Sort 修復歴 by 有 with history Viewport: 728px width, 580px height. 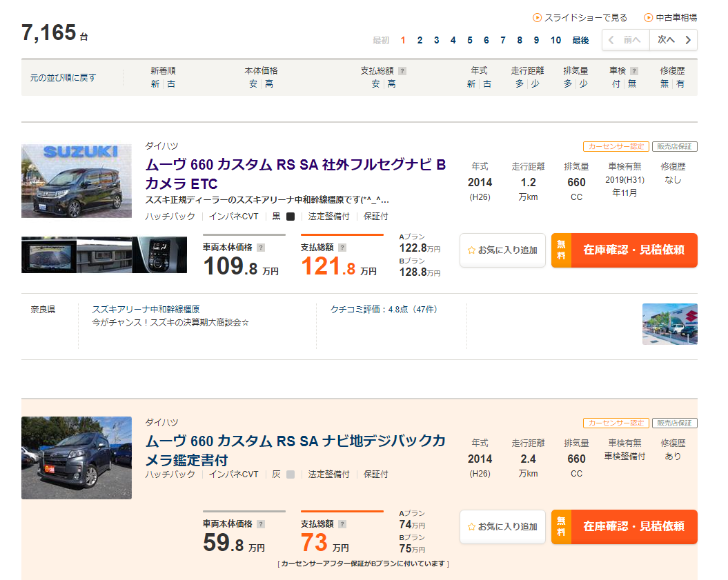point(680,84)
